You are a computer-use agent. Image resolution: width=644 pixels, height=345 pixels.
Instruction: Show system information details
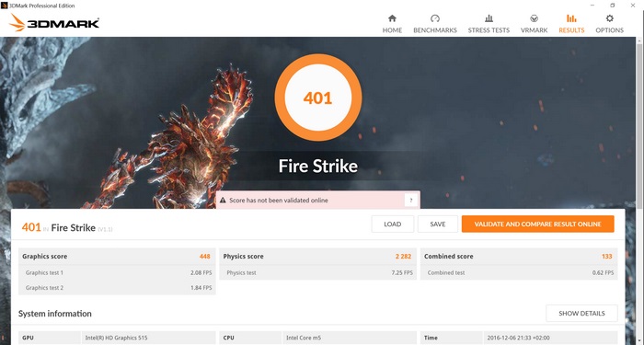(x=581, y=314)
